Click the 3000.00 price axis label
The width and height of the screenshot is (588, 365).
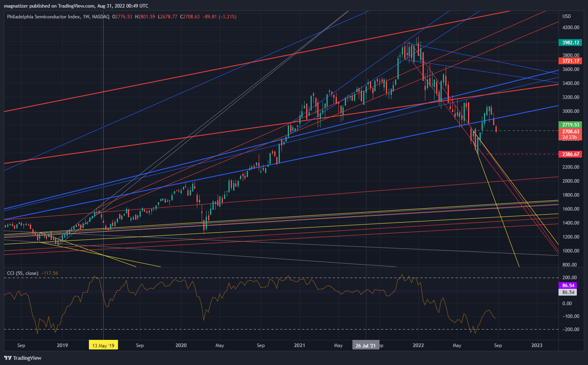[x=571, y=111]
